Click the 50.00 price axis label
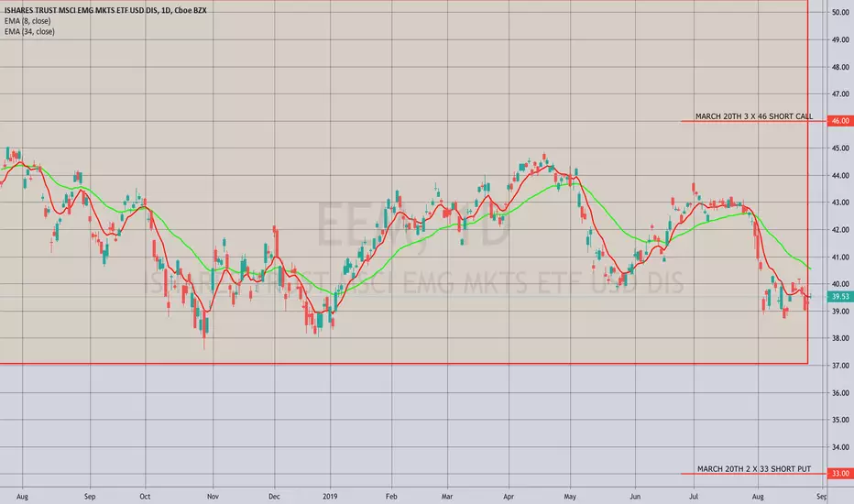The image size is (854, 504). point(840,13)
